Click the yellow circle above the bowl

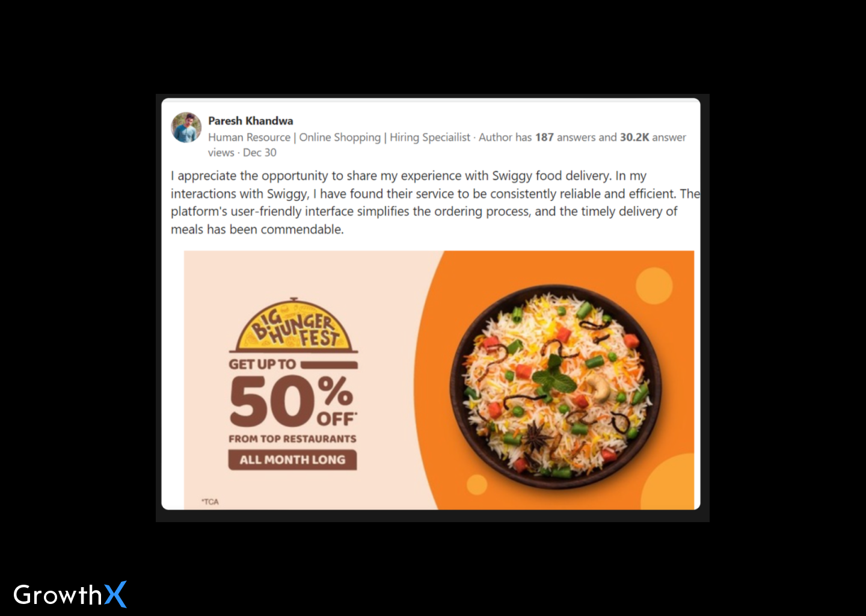pyautogui.click(x=654, y=286)
